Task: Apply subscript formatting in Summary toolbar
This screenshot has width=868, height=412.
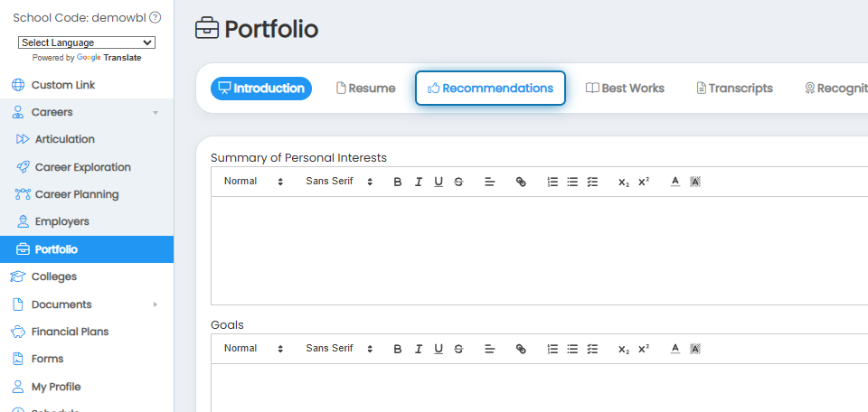Action: click(x=623, y=182)
